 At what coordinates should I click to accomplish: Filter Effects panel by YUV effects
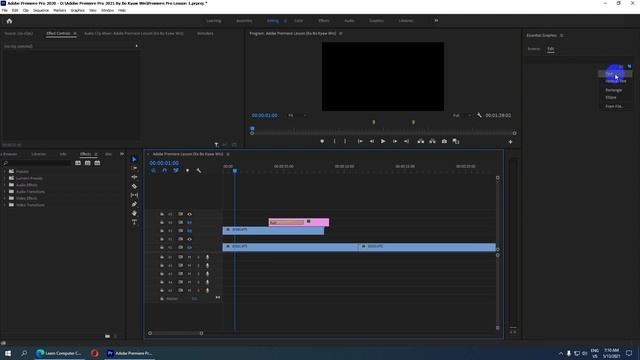97,163
